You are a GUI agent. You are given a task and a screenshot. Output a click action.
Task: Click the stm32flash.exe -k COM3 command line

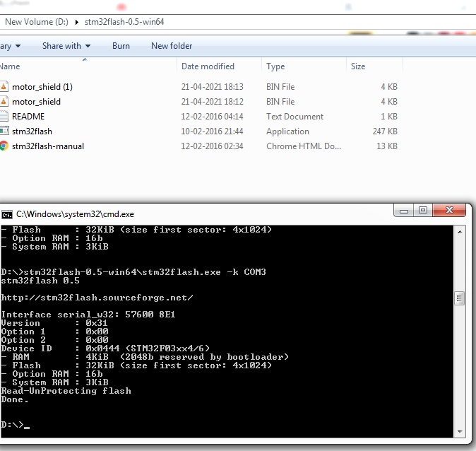point(133,272)
